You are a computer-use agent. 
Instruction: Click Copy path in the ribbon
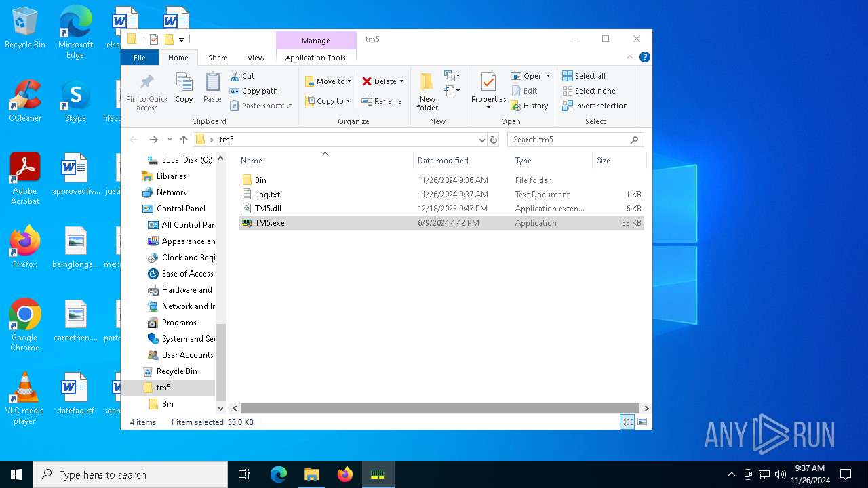coord(254,91)
